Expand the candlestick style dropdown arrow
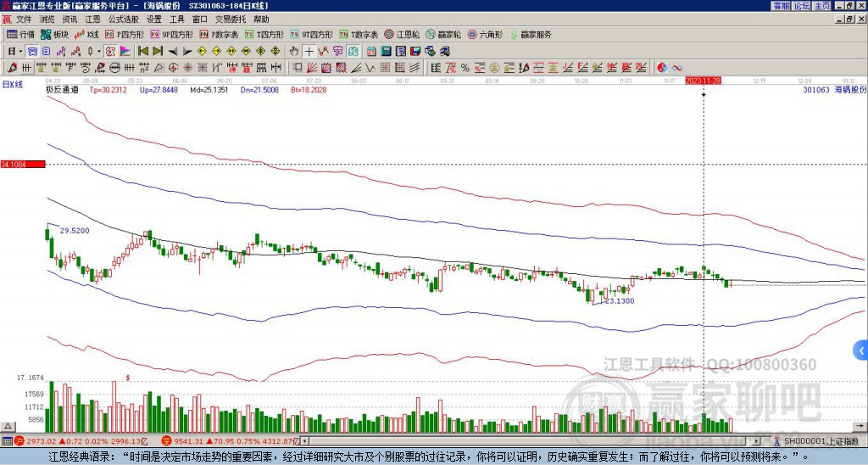 99,52
